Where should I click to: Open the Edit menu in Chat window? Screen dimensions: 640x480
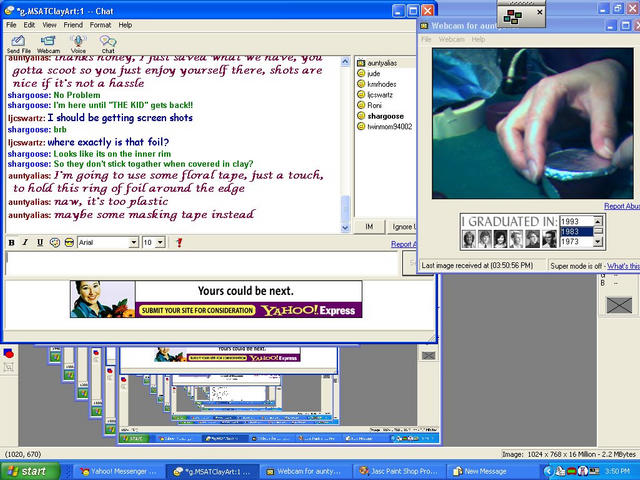(29, 25)
